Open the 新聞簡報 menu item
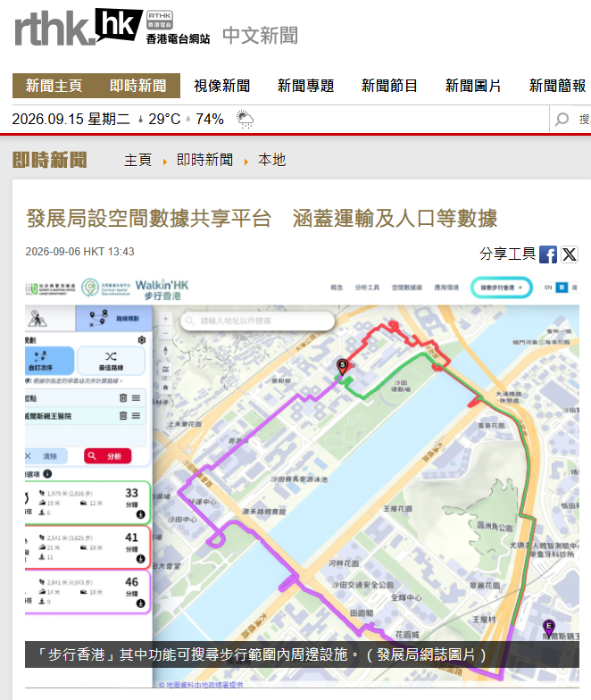Viewport: 591px width, 700px height. click(x=557, y=86)
